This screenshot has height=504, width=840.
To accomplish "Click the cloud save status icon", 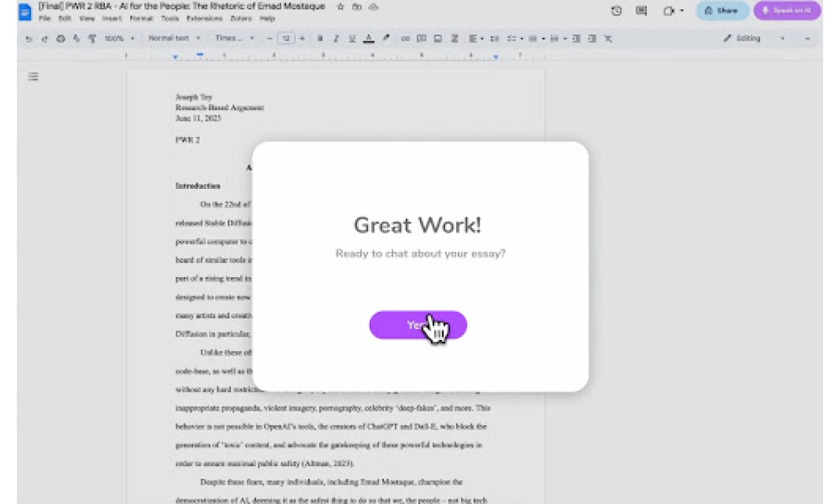I will 374,7.
